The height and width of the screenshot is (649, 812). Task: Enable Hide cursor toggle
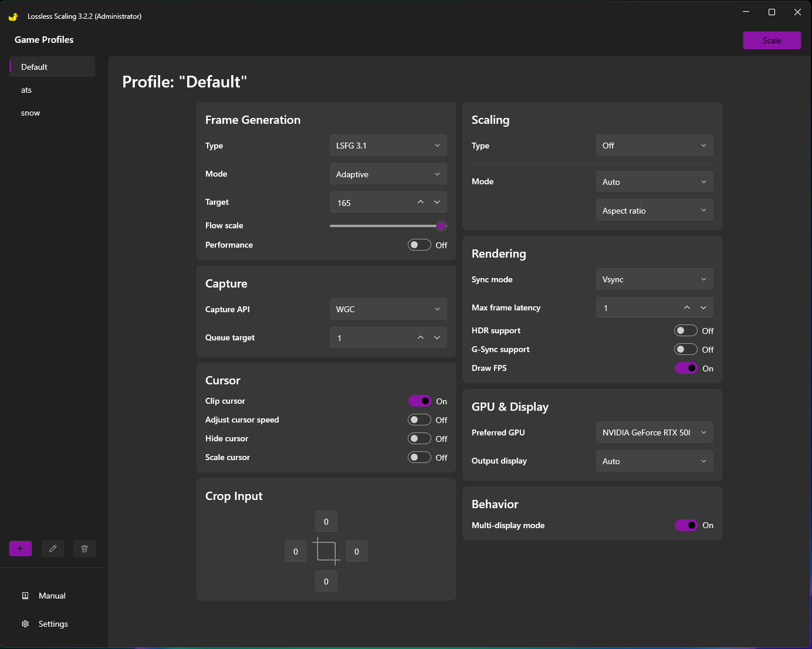419,438
